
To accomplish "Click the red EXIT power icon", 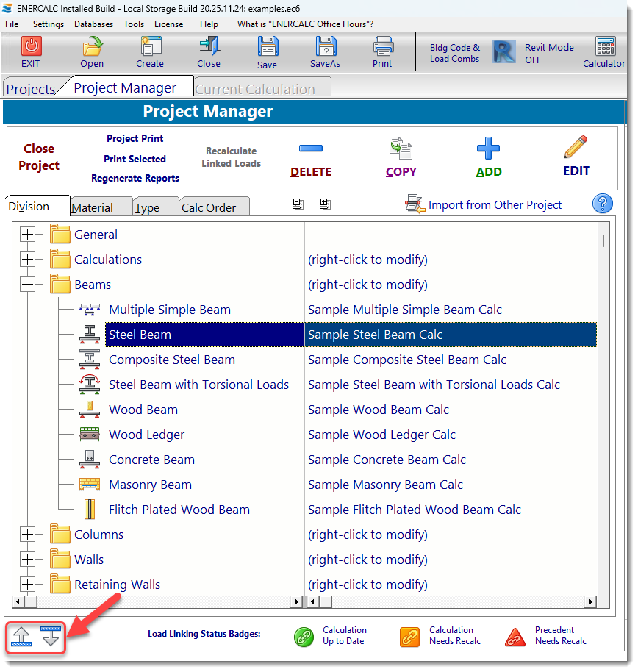I will pos(31,47).
